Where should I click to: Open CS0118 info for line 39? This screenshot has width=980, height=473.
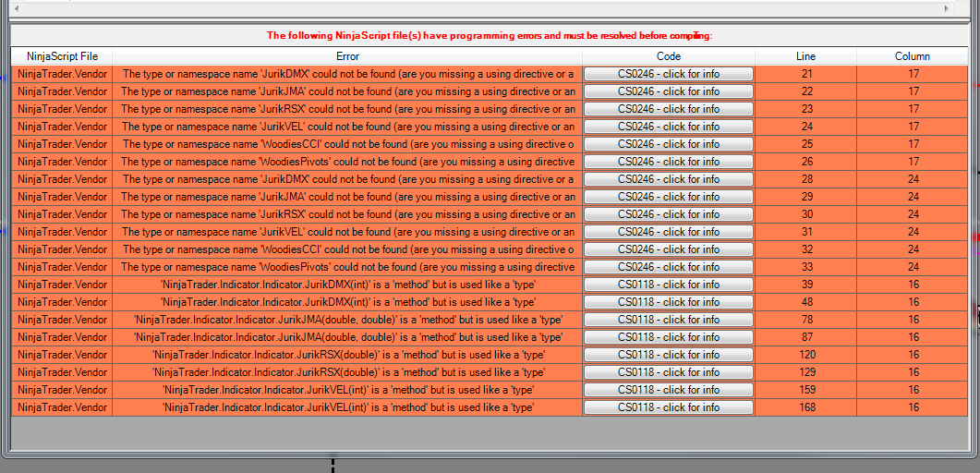[x=669, y=285]
